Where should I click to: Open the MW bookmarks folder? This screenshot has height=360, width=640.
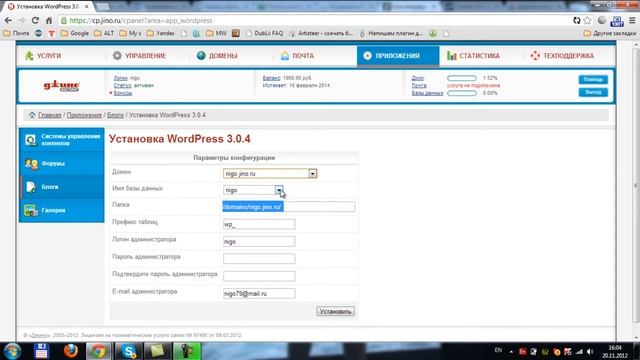tap(216, 33)
